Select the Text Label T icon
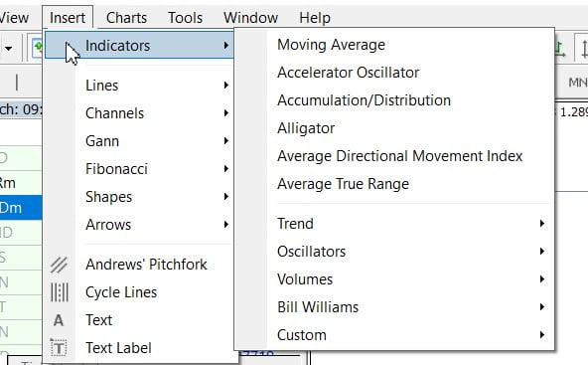Screen dimensions: 588x365 tap(59, 348)
